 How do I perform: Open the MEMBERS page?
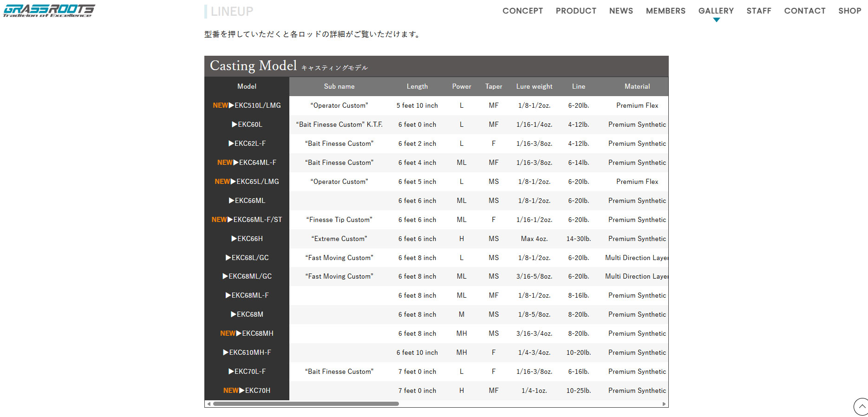666,11
